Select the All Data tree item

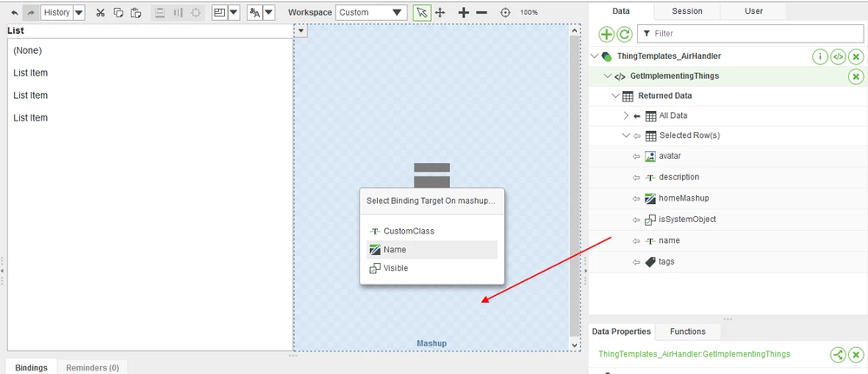coord(673,115)
